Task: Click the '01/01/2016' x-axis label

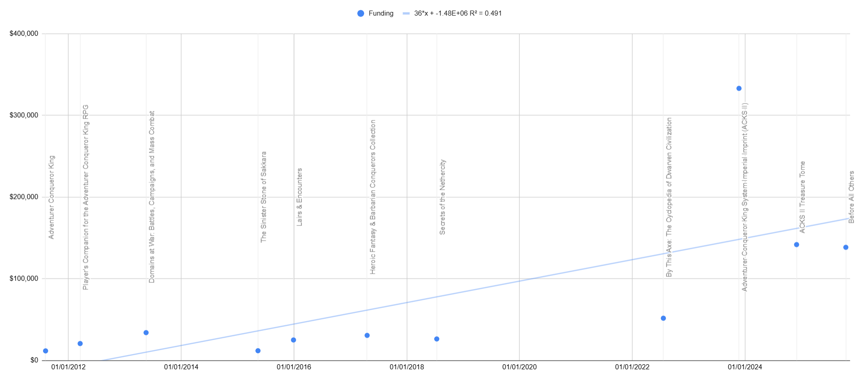Action: pyautogui.click(x=294, y=367)
